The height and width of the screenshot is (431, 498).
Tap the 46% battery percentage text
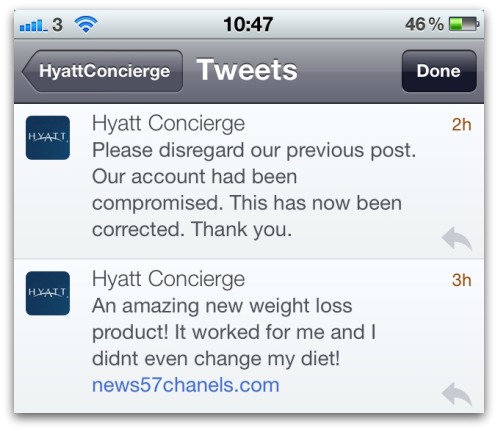[x=424, y=24]
